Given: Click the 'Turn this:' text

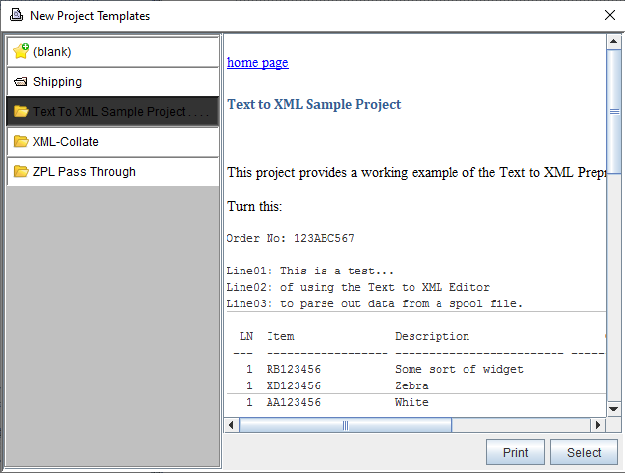Looking at the screenshot, I should [254, 206].
